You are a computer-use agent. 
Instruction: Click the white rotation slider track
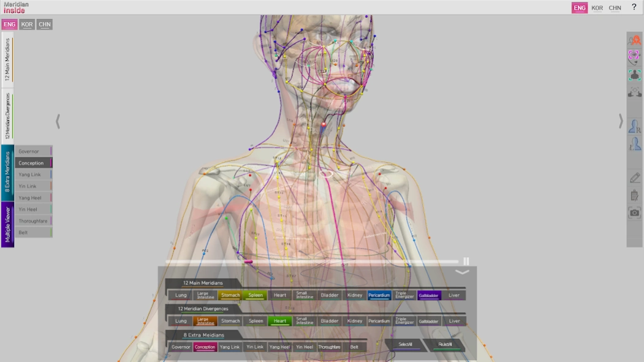point(312,262)
